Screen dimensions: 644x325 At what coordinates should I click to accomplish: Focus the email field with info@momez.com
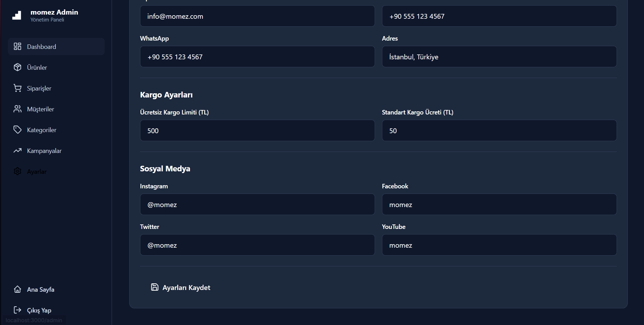point(257,16)
